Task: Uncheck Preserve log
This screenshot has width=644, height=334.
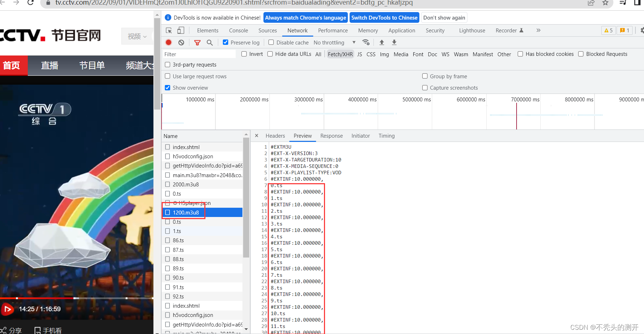Action: point(225,42)
